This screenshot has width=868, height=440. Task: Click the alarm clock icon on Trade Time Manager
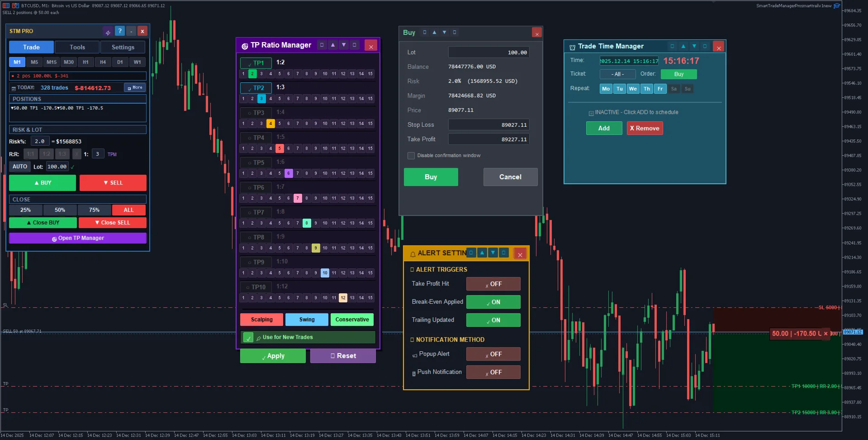tap(572, 46)
